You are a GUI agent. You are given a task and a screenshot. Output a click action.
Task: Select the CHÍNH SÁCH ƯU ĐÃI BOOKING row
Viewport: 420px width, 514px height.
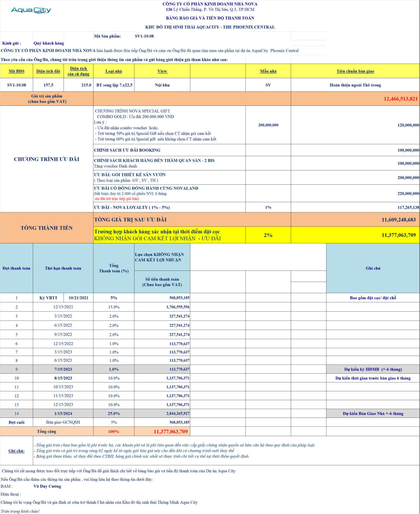256,150
